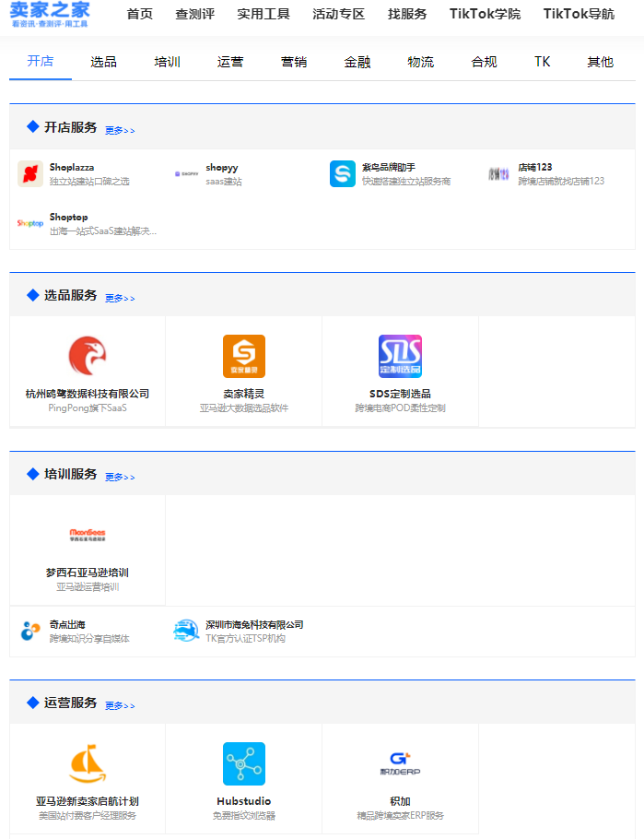644x839 pixels.
Task: Click the 紫鸟品牌助手 blue S icon
Action: tap(343, 174)
